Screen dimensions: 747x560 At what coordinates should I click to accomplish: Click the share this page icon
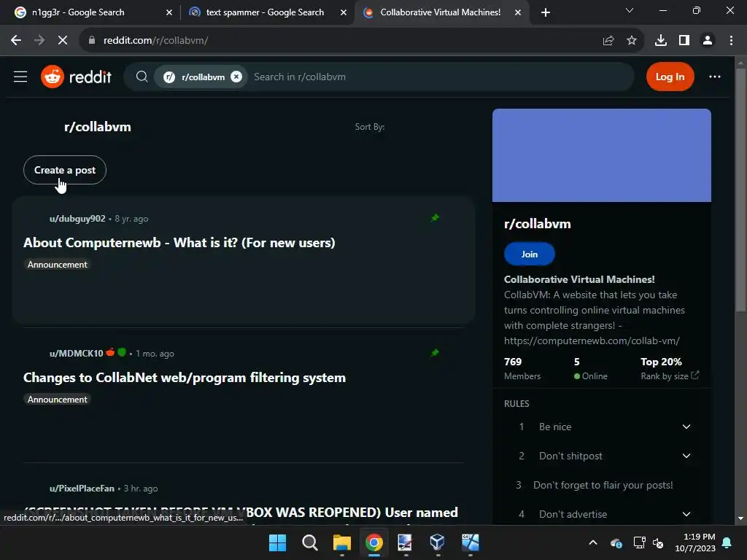click(608, 41)
